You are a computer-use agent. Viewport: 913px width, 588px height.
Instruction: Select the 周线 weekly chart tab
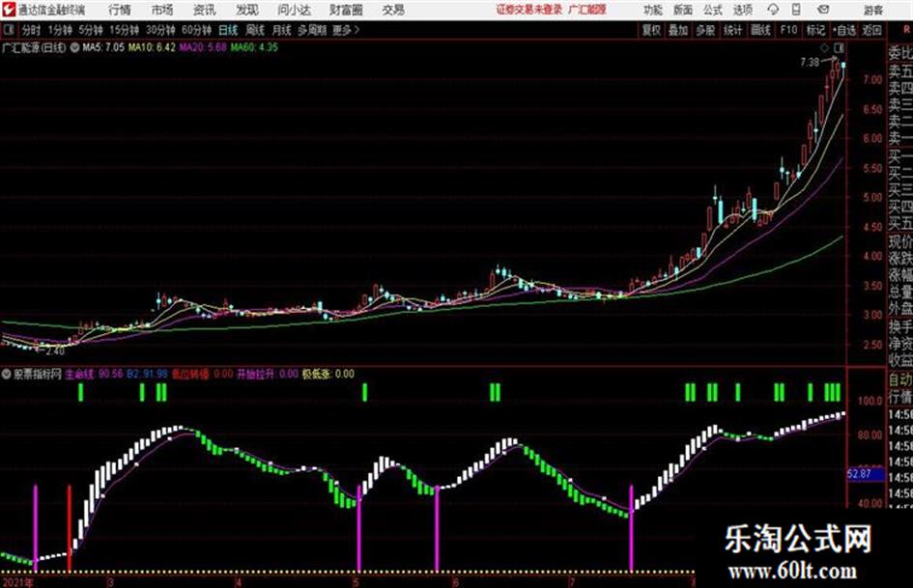pyautogui.click(x=255, y=30)
